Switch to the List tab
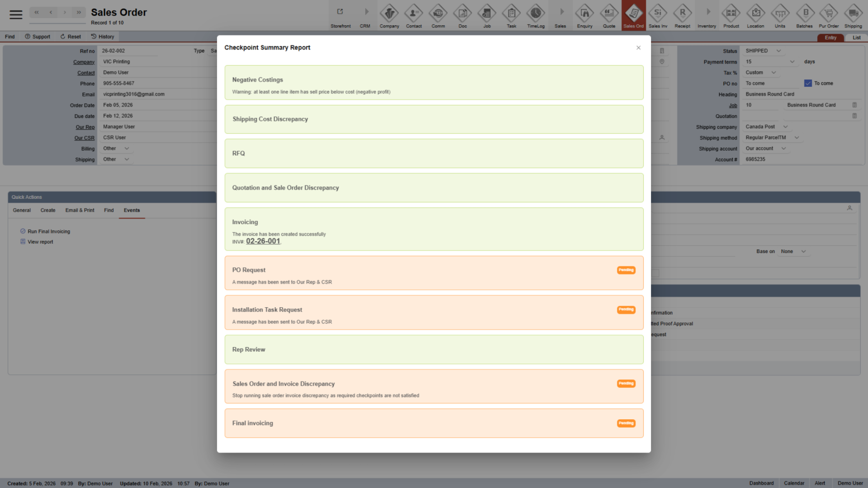 click(x=856, y=37)
